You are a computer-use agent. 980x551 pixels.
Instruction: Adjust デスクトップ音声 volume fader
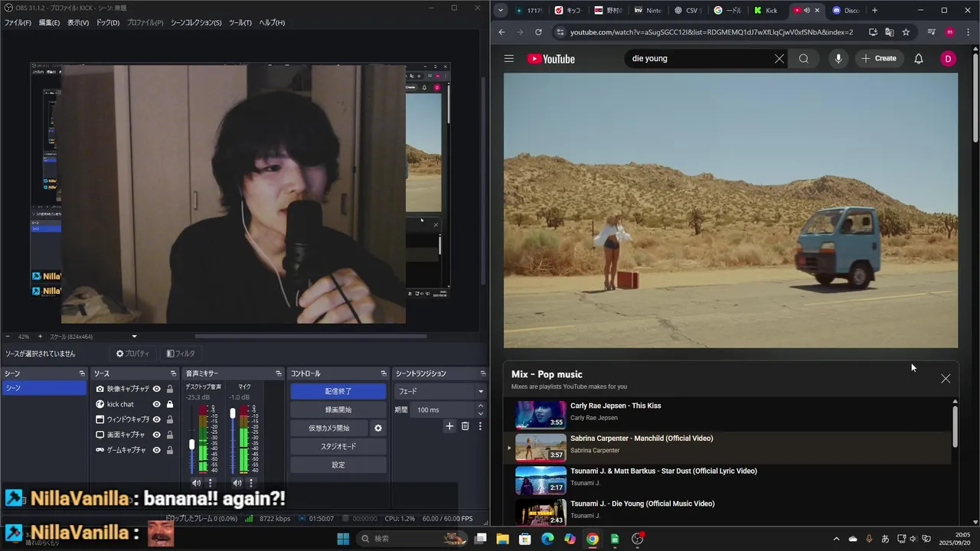[192, 444]
